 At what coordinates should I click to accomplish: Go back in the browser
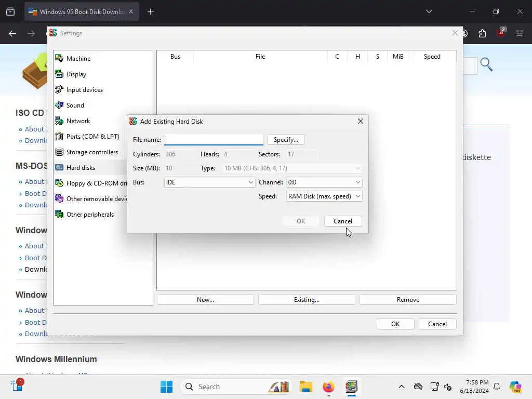coord(12,33)
